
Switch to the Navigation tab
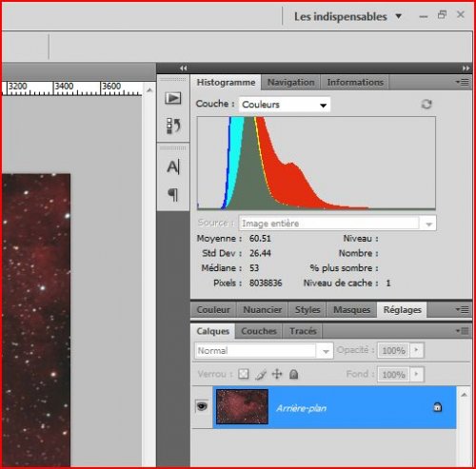pos(290,82)
